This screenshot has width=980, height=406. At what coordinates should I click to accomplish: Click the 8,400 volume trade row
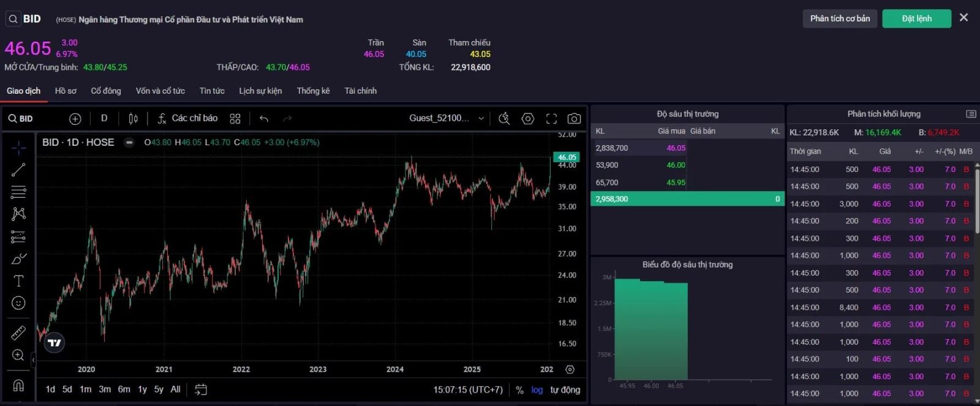(880, 307)
